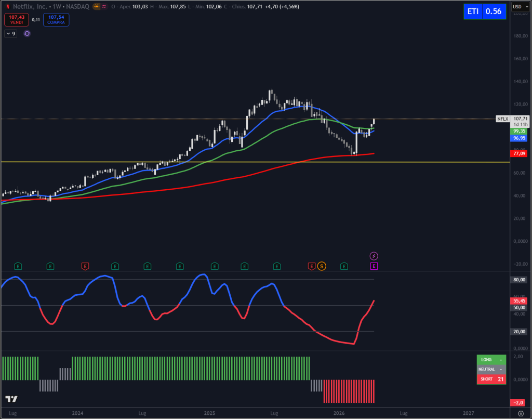Click the orange S split marker
This screenshot has width=532, height=419.
click(321, 266)
